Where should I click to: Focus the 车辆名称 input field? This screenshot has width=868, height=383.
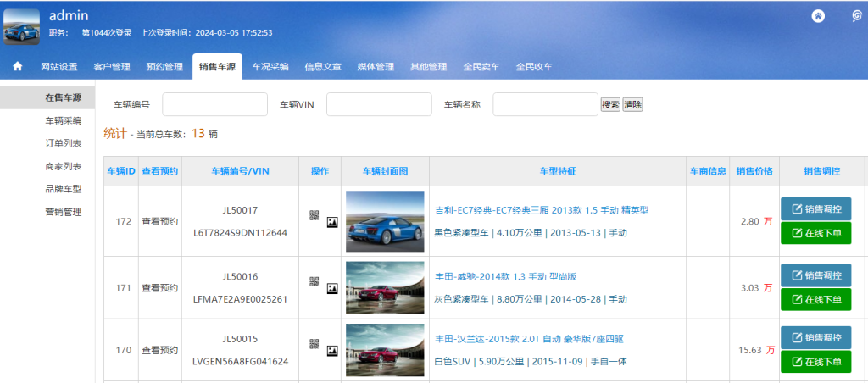coord(545,104)
